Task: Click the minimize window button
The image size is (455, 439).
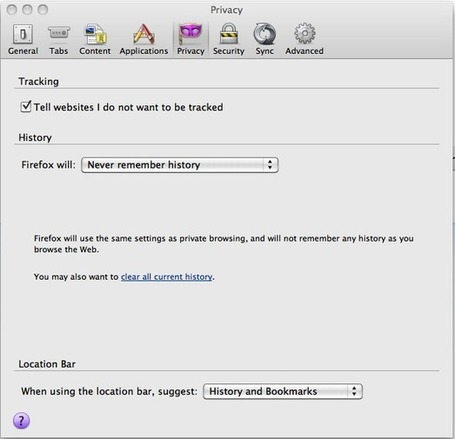Action: (27, 10)
